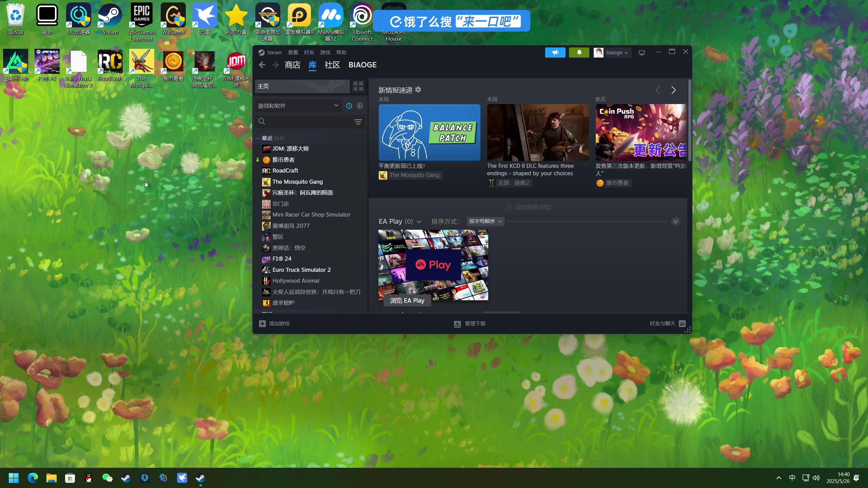This screenshot has width=868, height=488.
Task: Open Microsoft Edge from taskbar
Action: (x=33, y=478)
